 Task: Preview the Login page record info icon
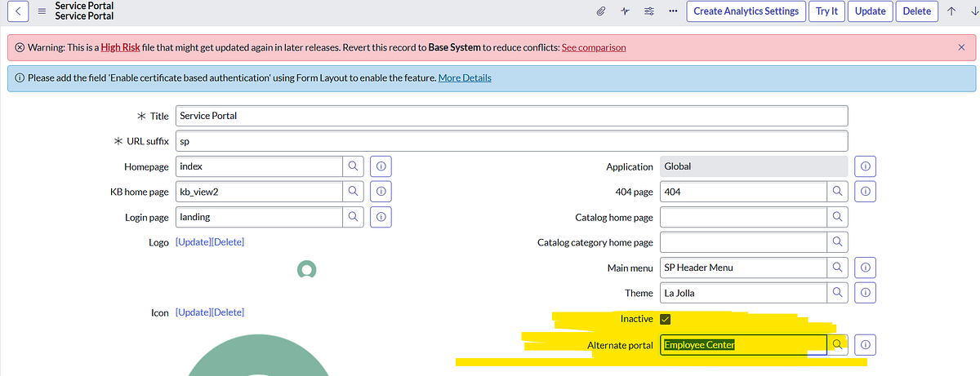(381, 217)
